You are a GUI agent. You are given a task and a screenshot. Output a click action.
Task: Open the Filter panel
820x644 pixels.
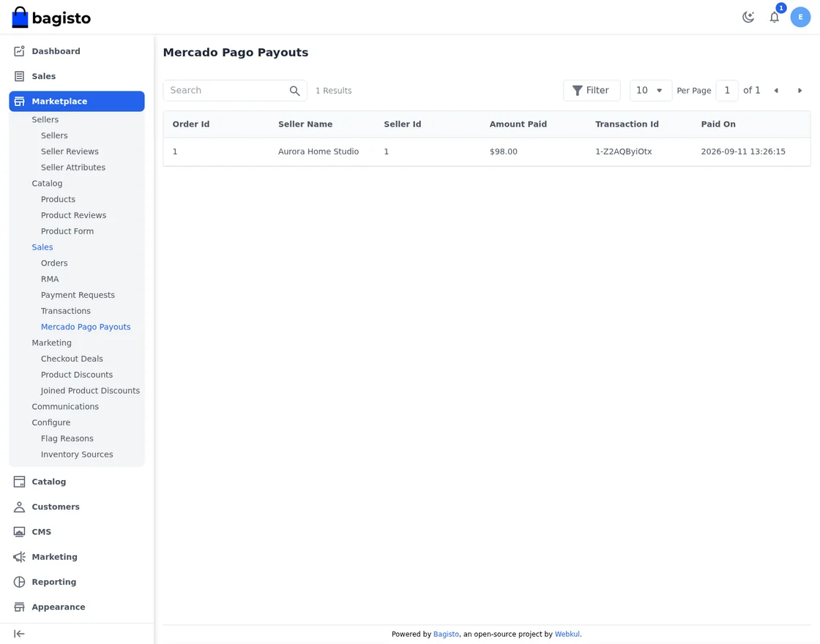click(x=592, y=91)
